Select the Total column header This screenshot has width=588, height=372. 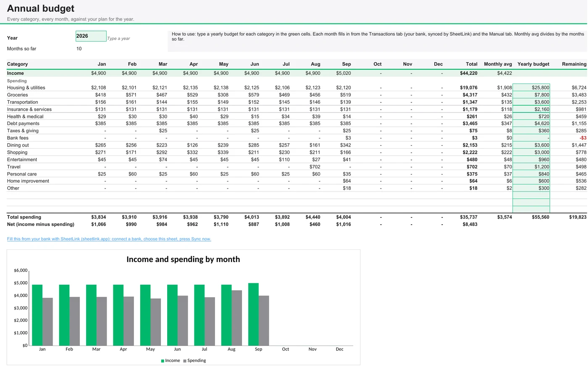(x=472, y=64)
